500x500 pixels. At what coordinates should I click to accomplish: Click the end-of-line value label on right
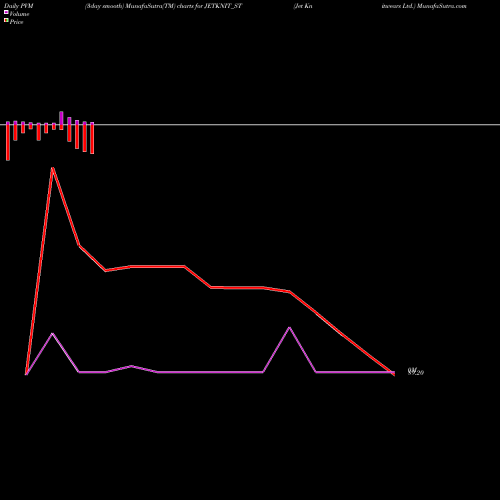(416, 372)
